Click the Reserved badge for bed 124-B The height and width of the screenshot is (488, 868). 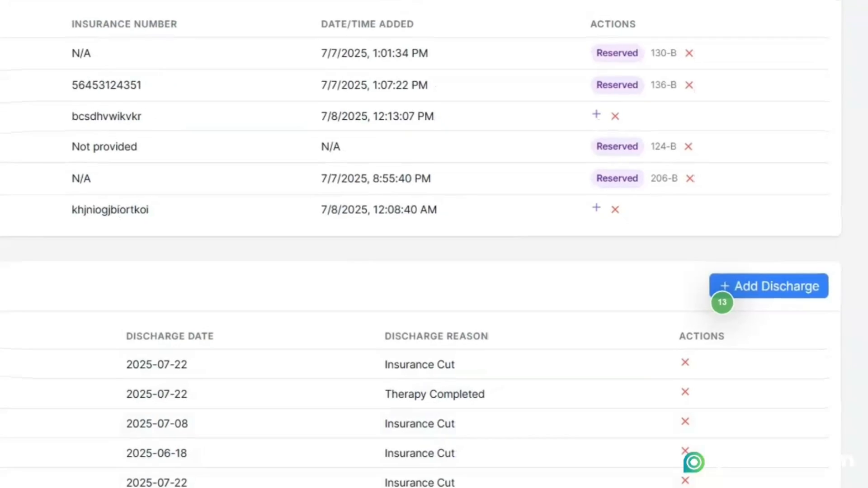[x=617, y=146]
